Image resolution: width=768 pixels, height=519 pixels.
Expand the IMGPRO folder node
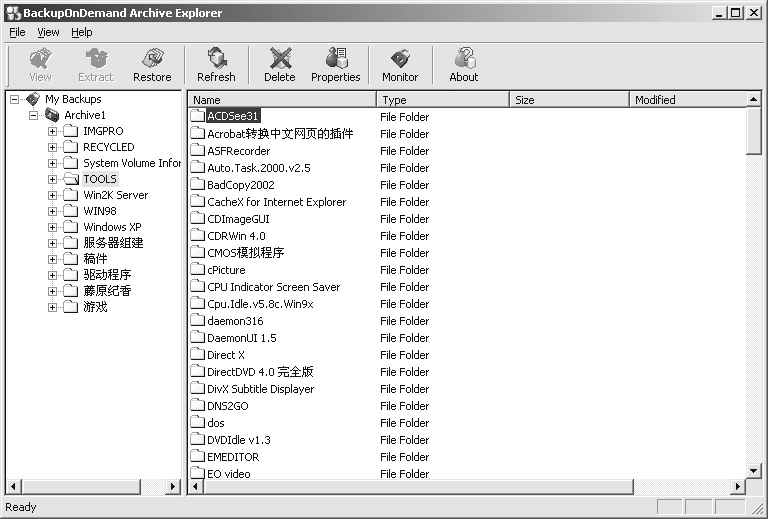pos(52,131)
